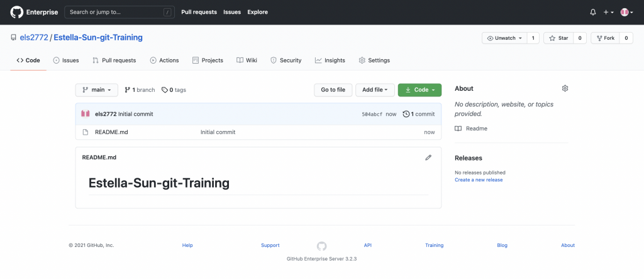The image size is (644, 279).
Task: Open README.md in the file list
Action: (x=111, y=132)
